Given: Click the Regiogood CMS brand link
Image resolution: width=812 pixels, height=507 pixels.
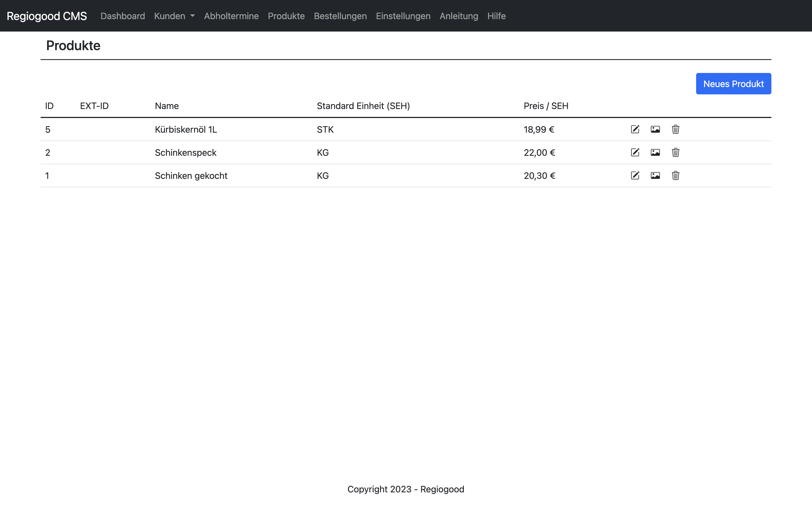Looking at the screenshot, I should [x=47, y=16].
